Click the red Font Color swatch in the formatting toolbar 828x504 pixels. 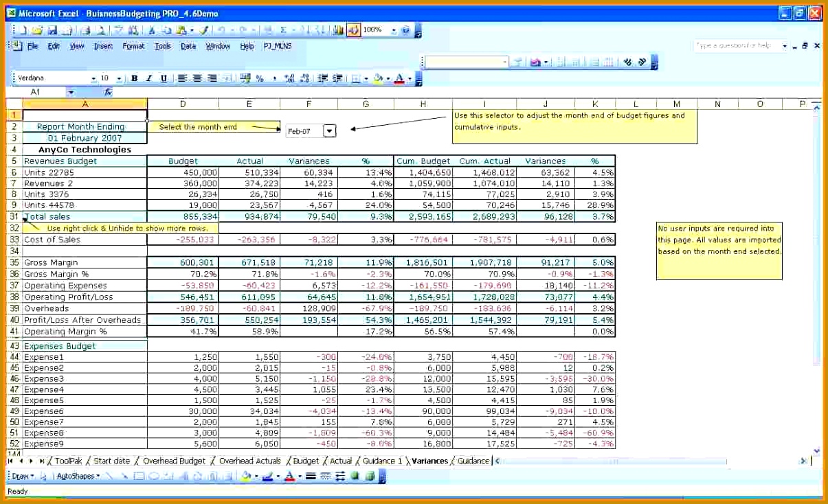tap(399, 78)
